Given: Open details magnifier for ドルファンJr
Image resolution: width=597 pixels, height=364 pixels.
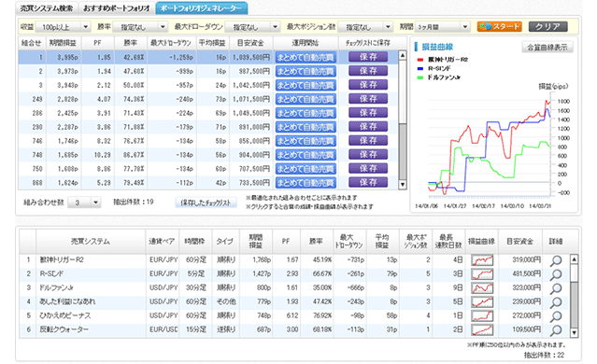Looking at the screenshot, I should coord(556,288).
